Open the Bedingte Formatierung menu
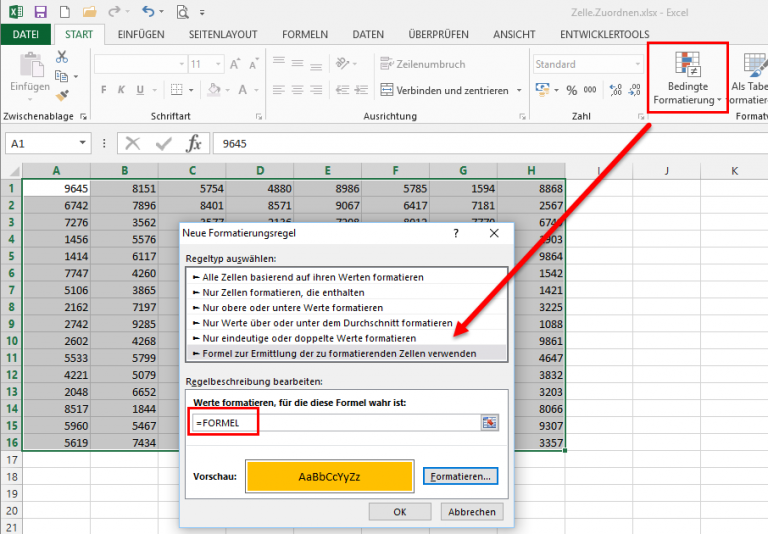768x534 pixels. (688, 78)
